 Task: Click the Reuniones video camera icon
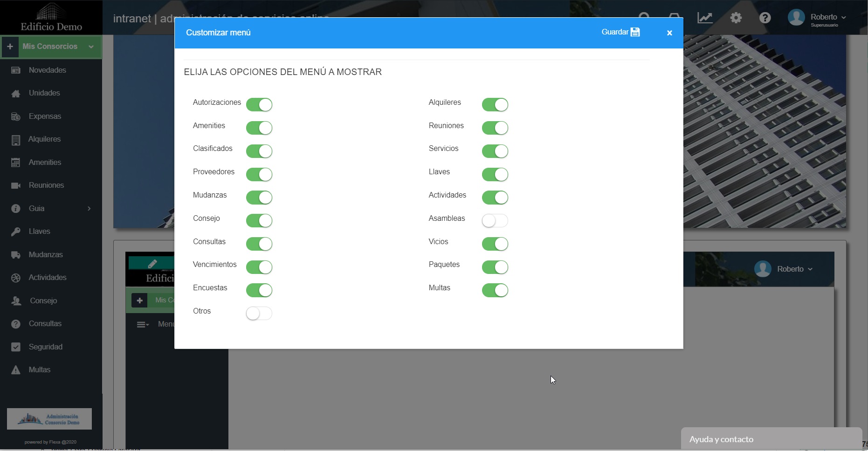[16, 185]
